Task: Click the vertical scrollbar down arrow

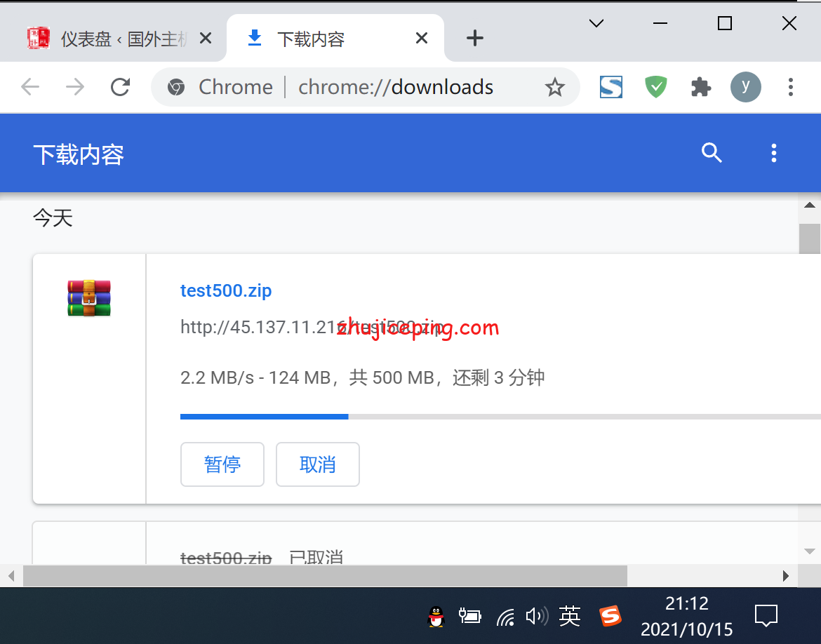Action: [810, 551]
